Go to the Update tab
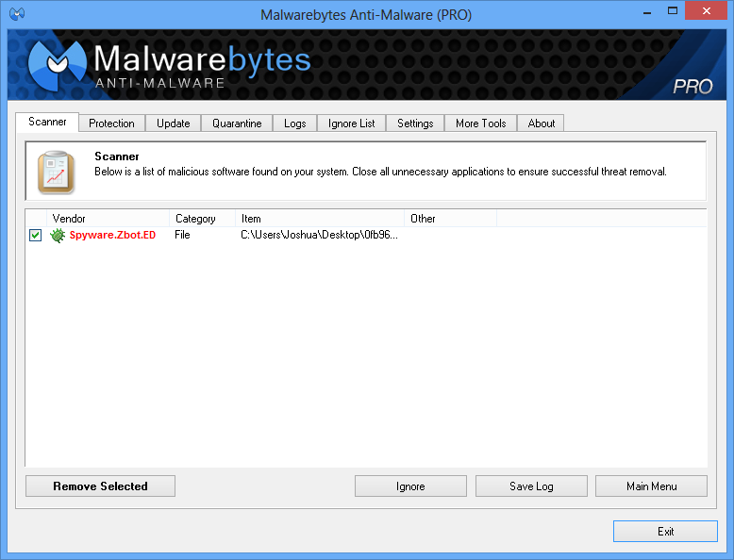 (x=174, y=124)
